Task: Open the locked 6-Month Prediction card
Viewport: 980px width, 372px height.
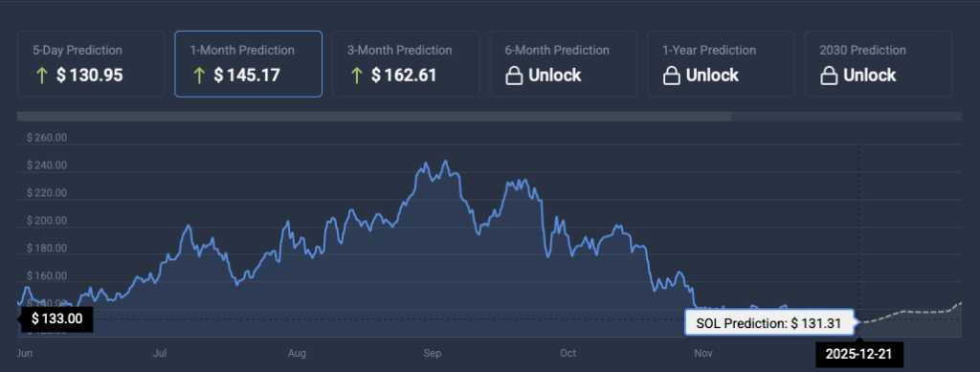Action: [564, 64]
